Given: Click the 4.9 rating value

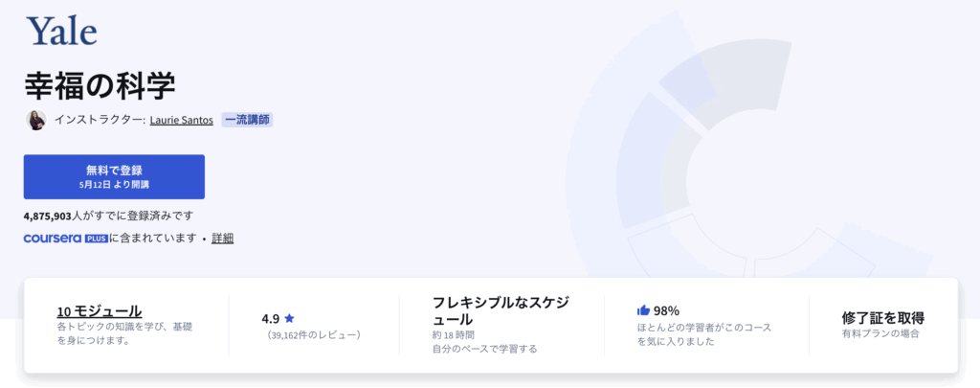Looking at the screenshot, I should (271, 318).
